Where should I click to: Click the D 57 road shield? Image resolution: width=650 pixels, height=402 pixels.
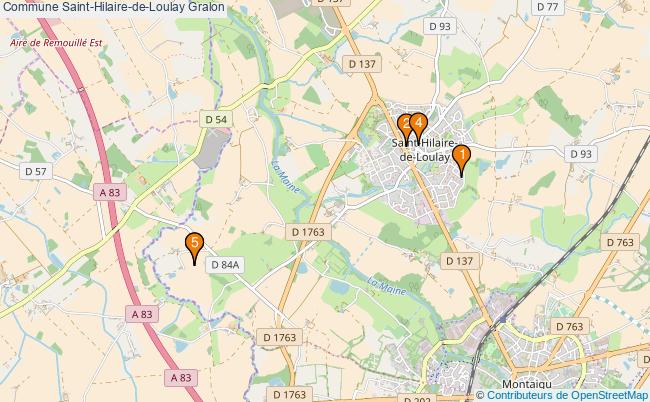tap(36, 171)
